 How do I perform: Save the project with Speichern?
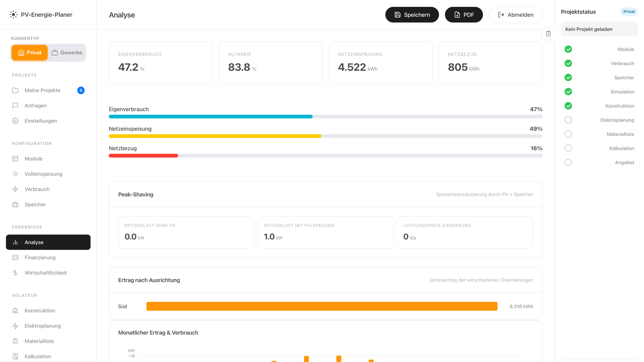(x=412, y=15)
